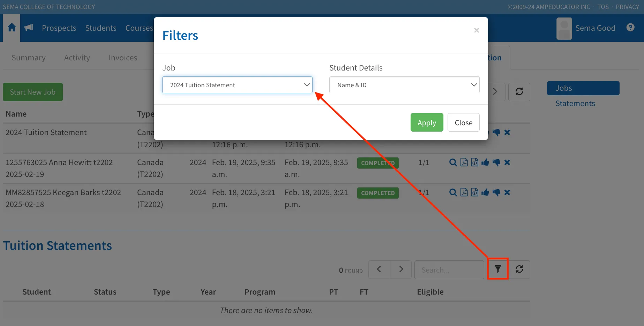Viewport: 644px width, 326px height.
Task: Download XML file for Keegan Barks job
Action: [x=474, y=192]
